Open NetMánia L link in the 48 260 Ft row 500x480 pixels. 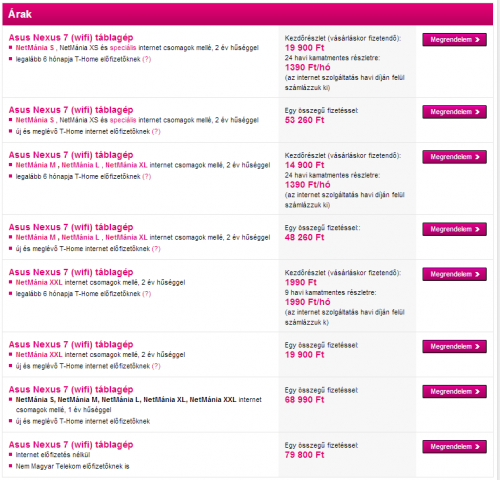pos(80,237)
